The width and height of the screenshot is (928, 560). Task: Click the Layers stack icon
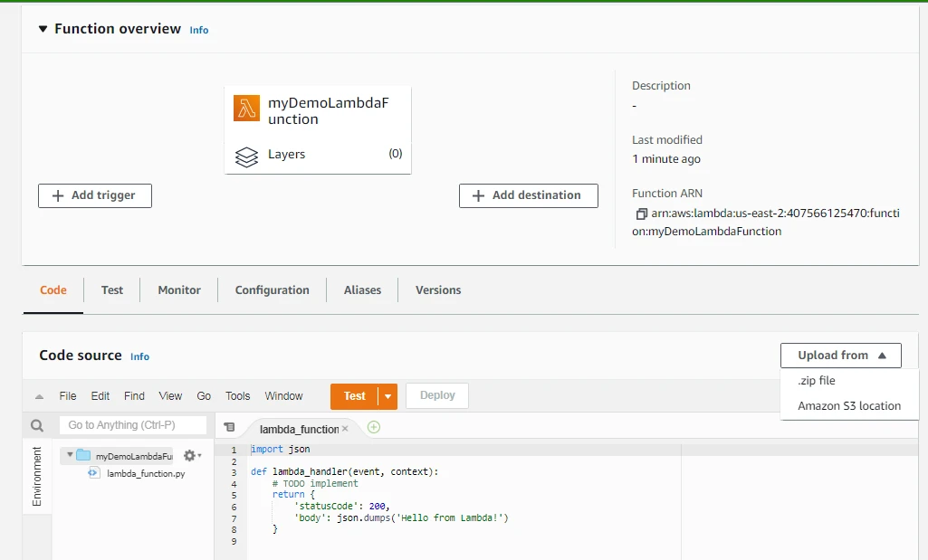point(246,156)
